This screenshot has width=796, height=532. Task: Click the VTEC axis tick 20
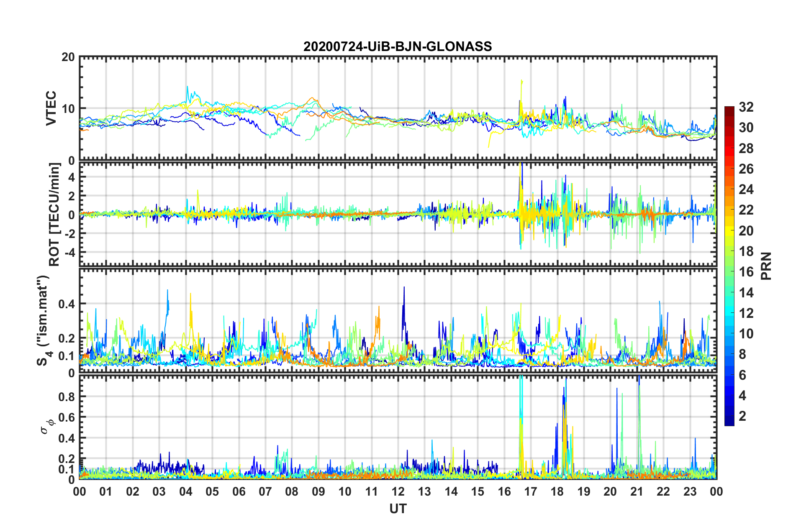68,57
